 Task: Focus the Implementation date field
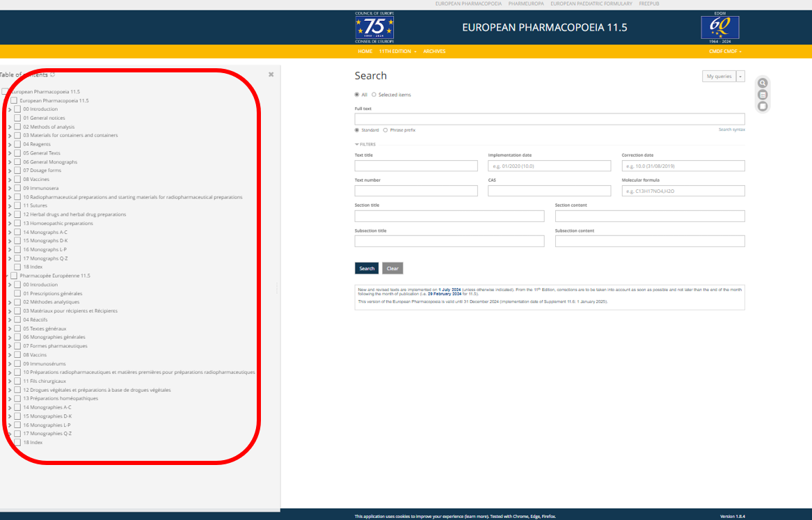tap(549, 166)
